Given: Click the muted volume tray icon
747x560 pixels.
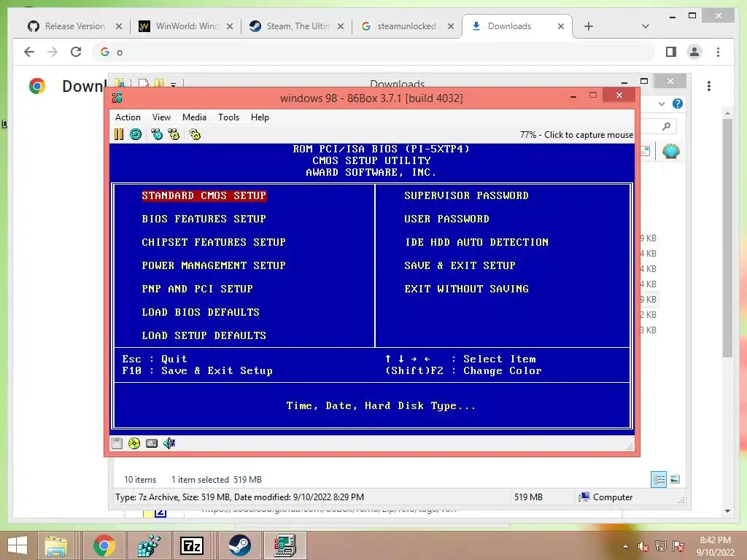Looking at the screenshot, I should 643,546.
